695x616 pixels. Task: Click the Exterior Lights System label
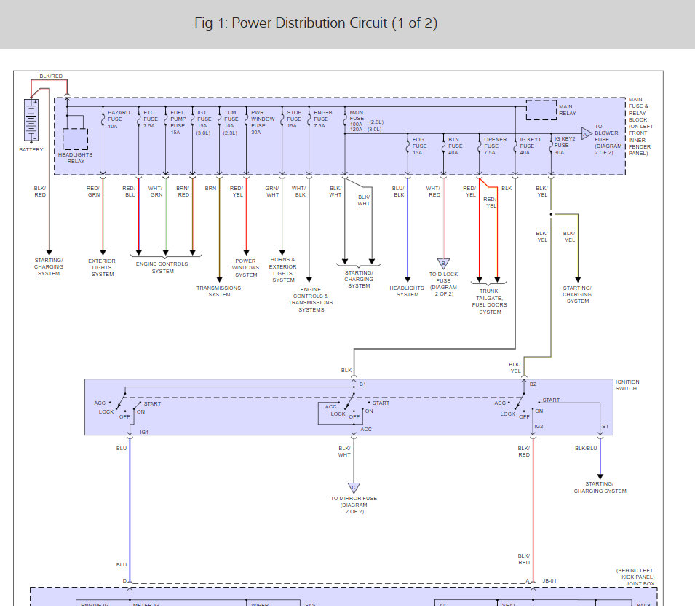coord(102,267)
